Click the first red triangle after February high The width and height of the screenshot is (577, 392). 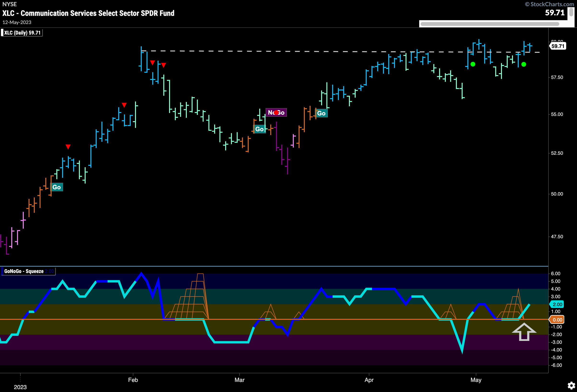(153, 63)
